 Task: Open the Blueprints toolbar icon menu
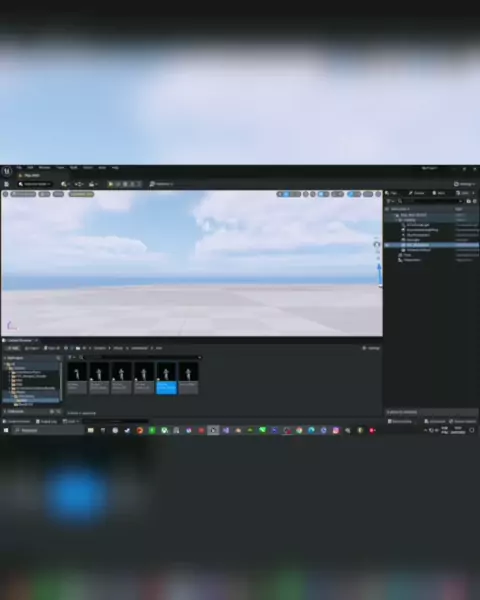tap(79, 184)
